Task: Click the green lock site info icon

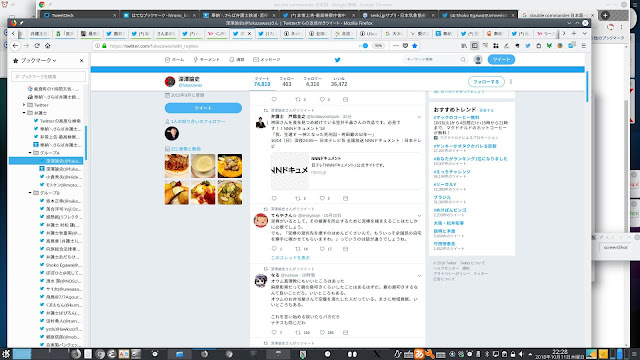Action: coord(104,46)
